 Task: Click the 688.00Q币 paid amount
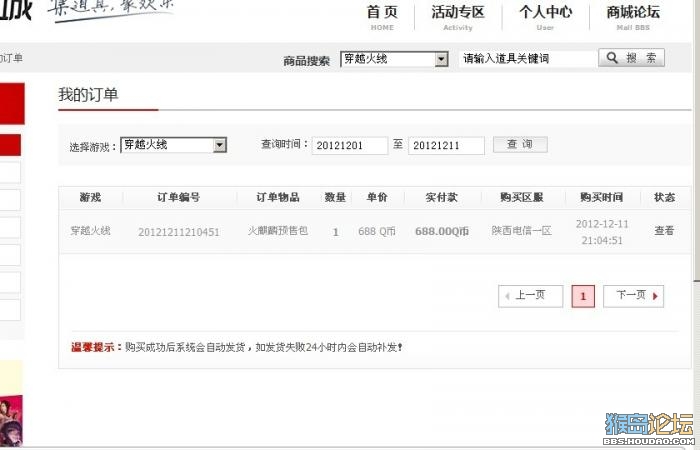(x=442, y=231)
